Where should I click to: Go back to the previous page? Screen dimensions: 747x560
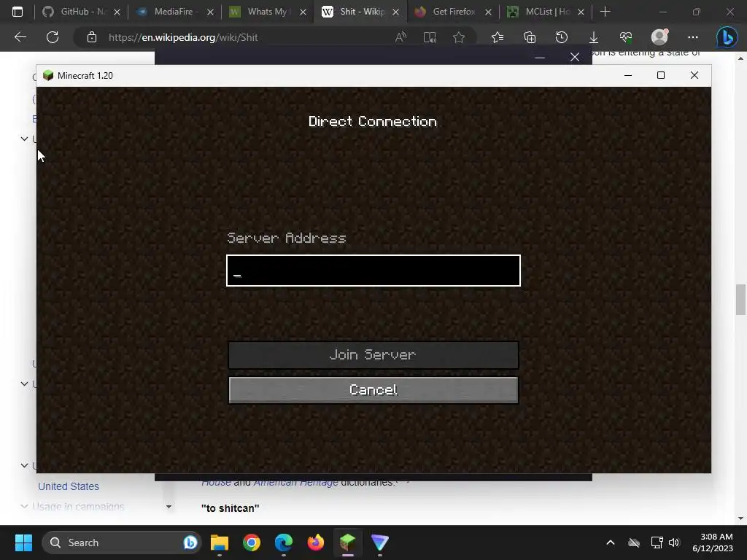pos(20,37)
